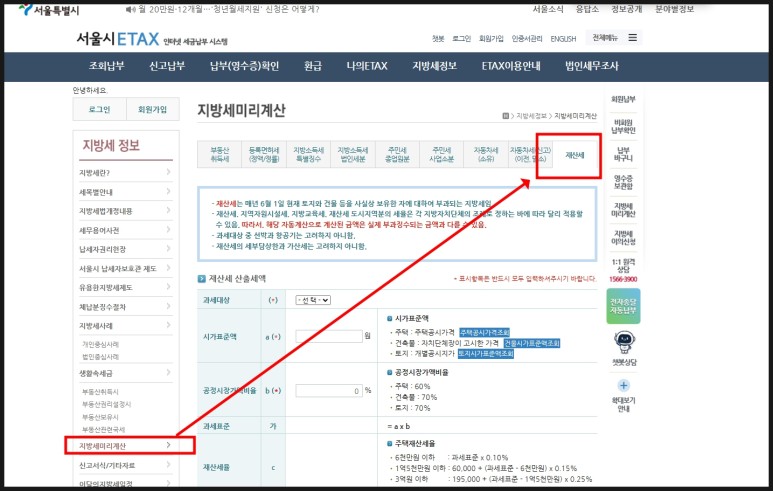Open 회원납부 in the quick menu
The height and width of the screenshot is (491, 773).
(623, 99)
